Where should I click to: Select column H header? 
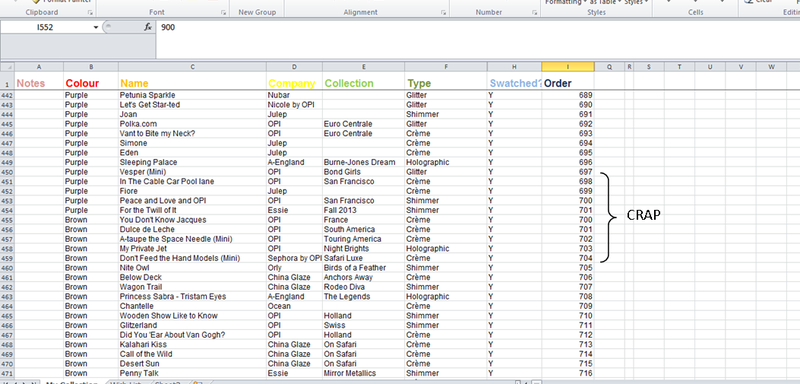point(515,67)
